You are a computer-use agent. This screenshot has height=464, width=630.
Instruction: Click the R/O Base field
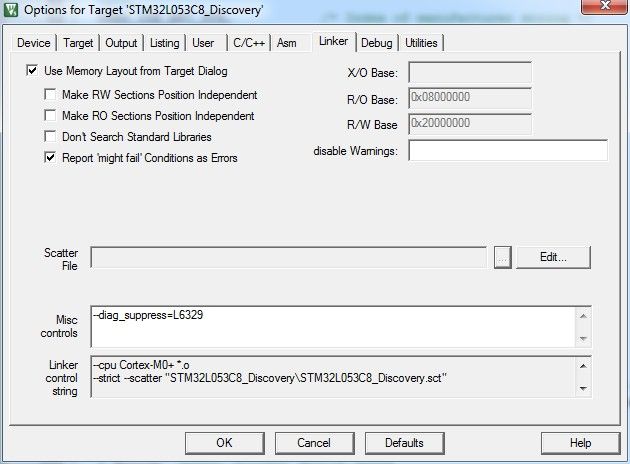pyautogui.click(x=470, y=98)
